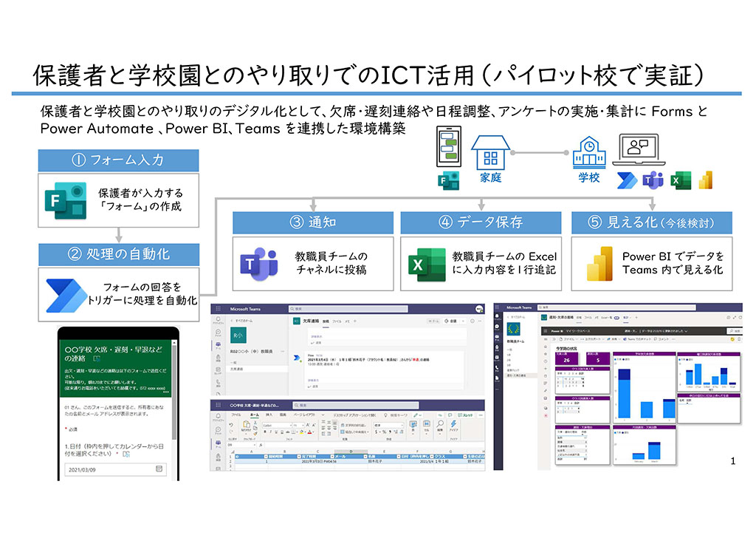Screen dimensions: 756x535
Task: Toggle Bold in the Excel ribbon
Action: click(x=265, y=432)
